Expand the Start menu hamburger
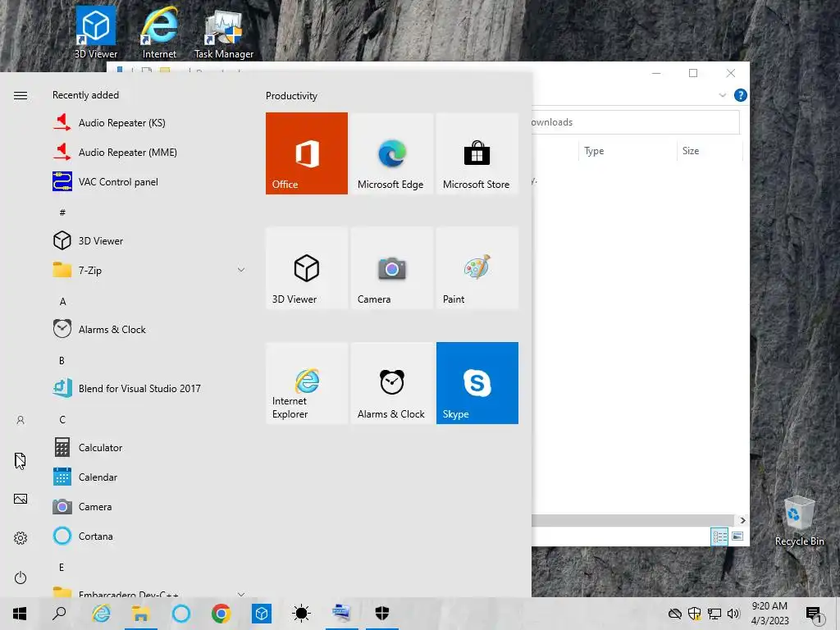840x630 pixels. pos(21,95)
